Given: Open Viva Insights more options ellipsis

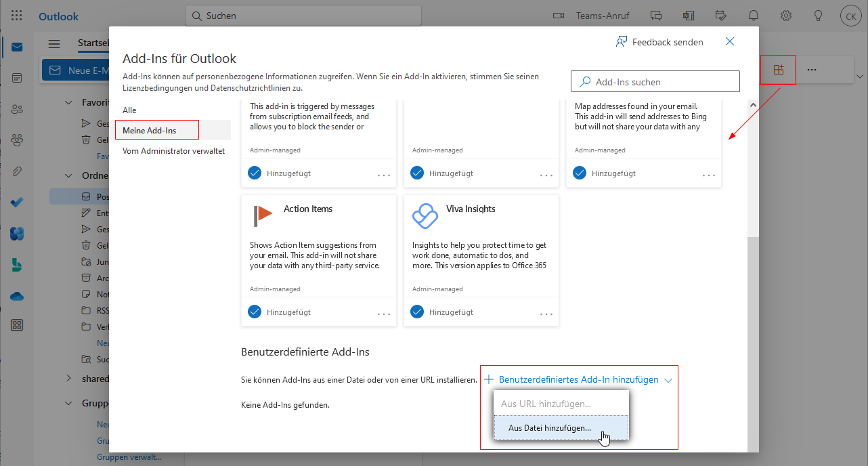Looking at the screenshot, I should (x=546, y=313).
